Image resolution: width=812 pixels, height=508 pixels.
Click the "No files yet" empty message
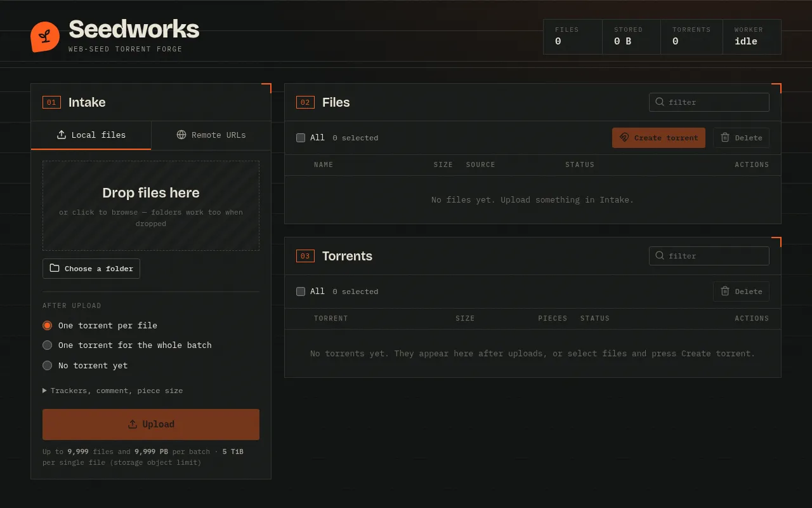tap(532, 200)
